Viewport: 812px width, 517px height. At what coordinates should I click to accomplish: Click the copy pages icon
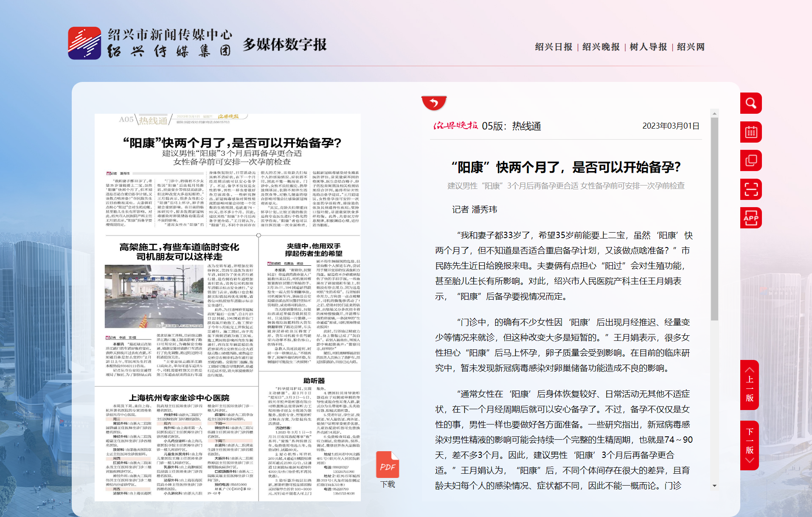coord(751,160)
